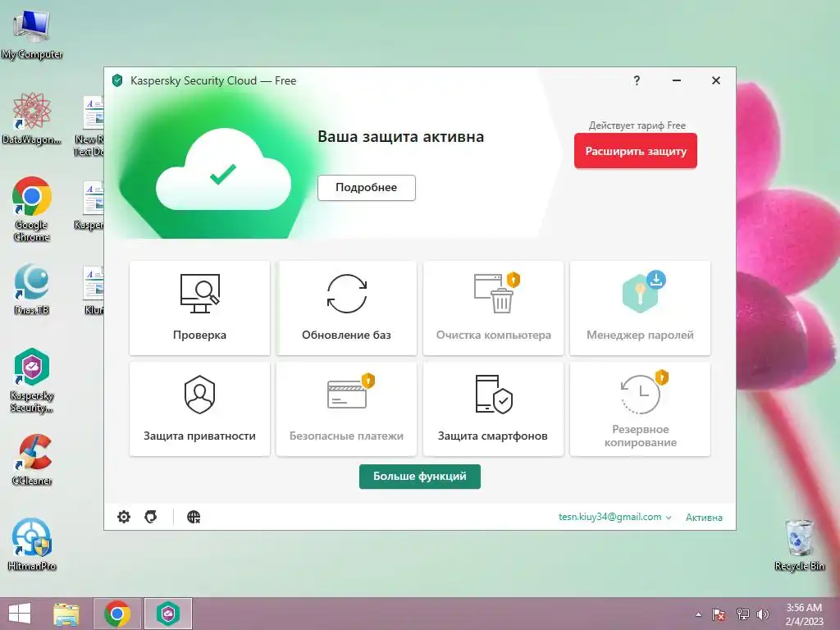The image size is (840, 630).
Task: Click the Больше функций button
Action: click(x=419, y=477)
